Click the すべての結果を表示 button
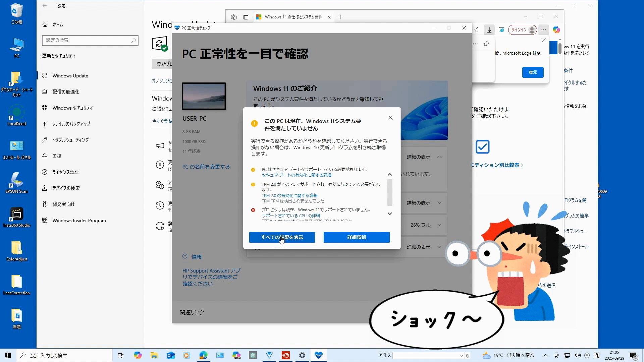 (282, 237)
